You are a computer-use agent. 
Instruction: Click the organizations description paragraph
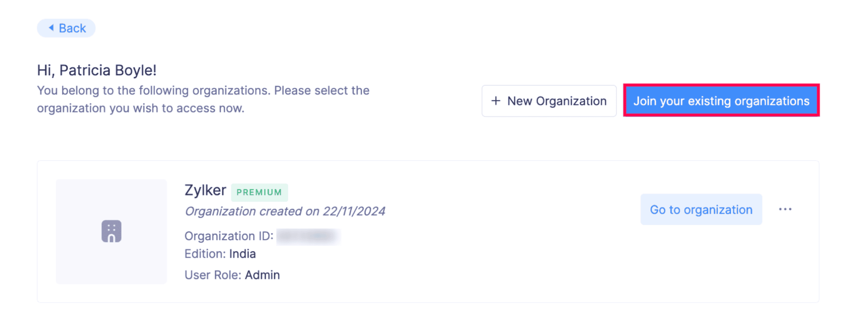pos(203,100)
